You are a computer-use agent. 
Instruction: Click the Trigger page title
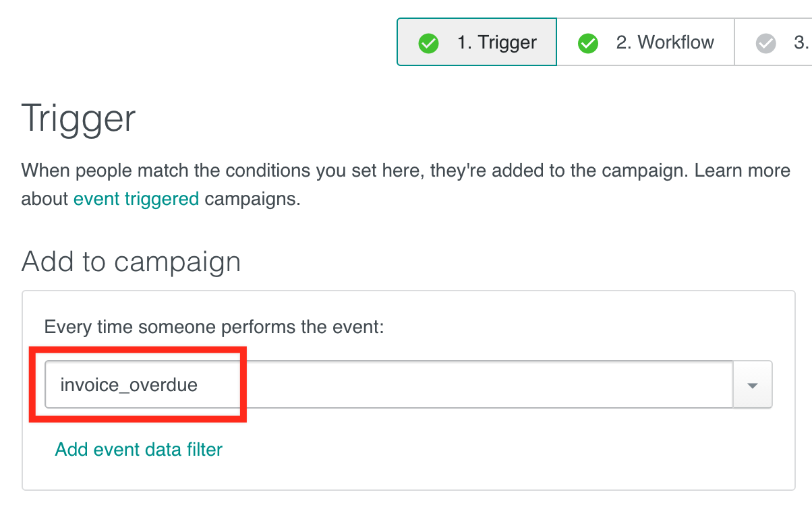[x=78, y=119]
